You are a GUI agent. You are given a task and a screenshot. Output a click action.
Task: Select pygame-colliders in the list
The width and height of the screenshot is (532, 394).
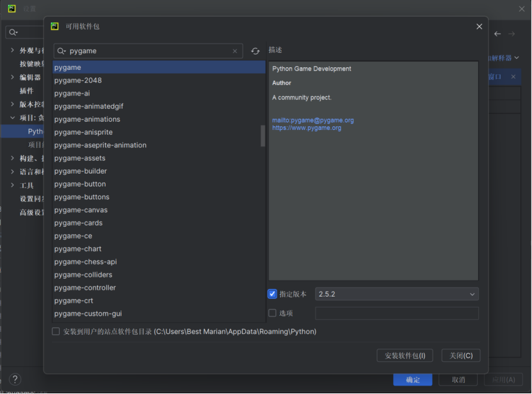[159, 275]
